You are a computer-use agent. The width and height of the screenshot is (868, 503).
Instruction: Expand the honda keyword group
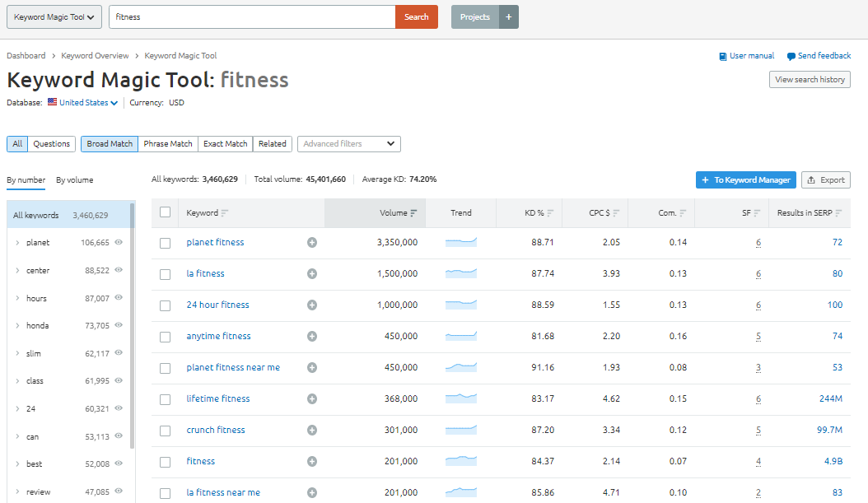pos(17,326)
